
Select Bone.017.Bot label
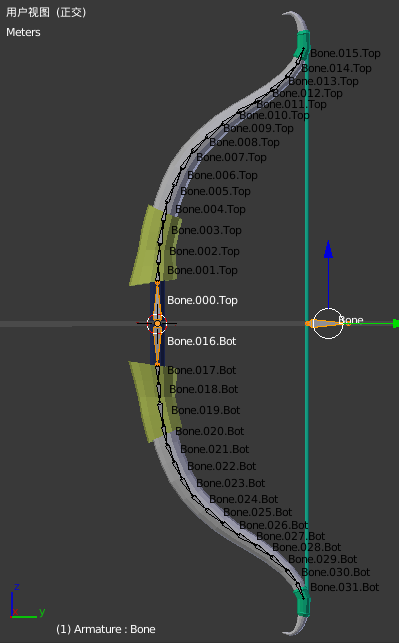pyautogui.click(x=202, y=370)
